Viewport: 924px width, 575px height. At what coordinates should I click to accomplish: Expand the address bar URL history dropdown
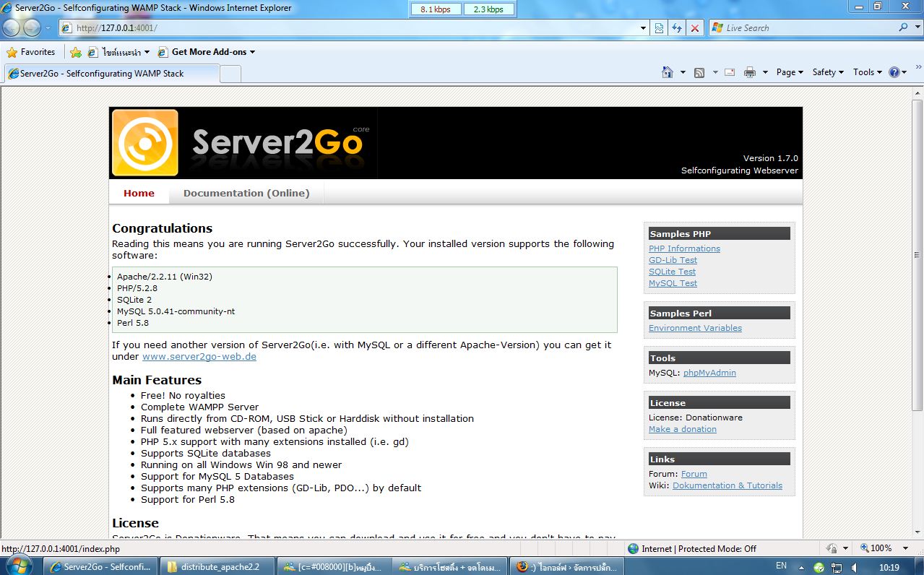[644, 28]
